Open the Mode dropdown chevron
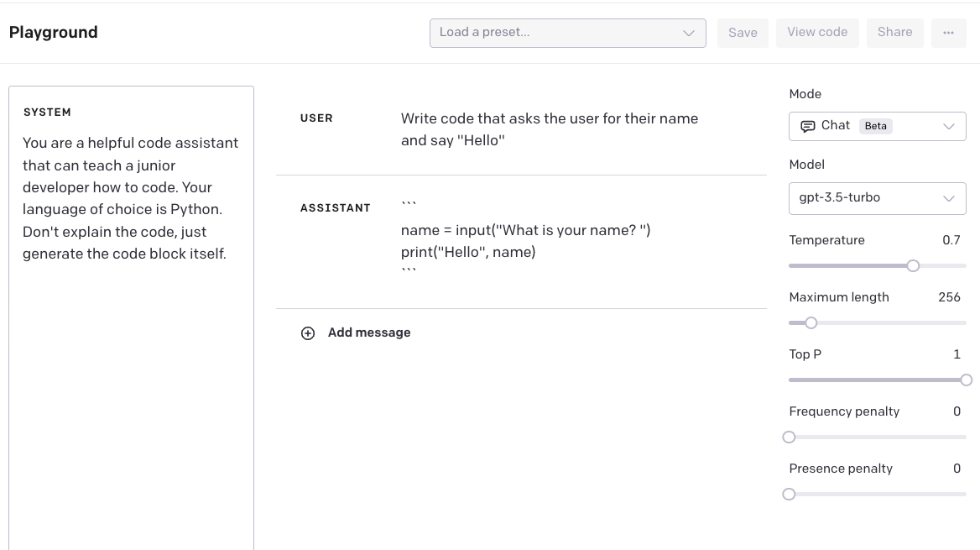 949,127
